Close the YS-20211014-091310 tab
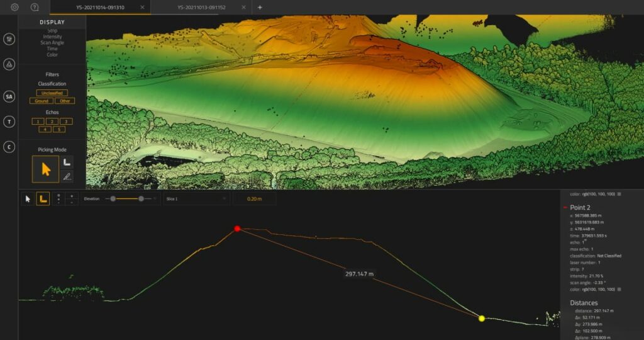 tap(142, 8)
